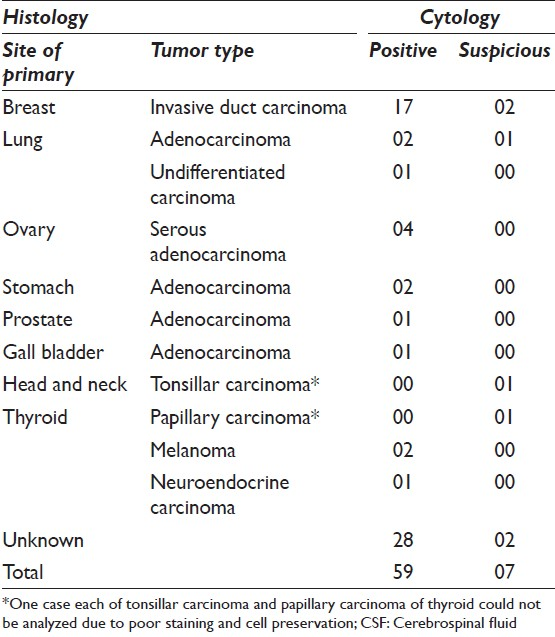Screen dimensions: 555x637
Task: Click the Site of primary header
Action: tap(38, 63)
